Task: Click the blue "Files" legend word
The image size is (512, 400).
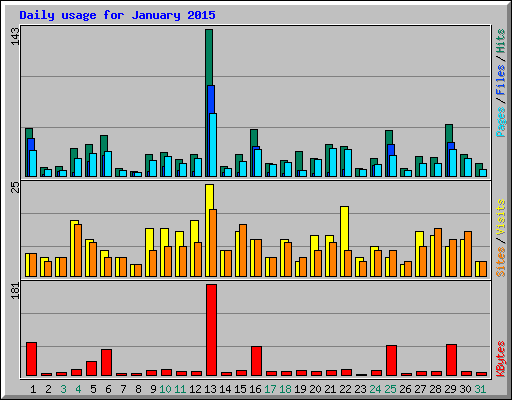Action: (501, 80)
